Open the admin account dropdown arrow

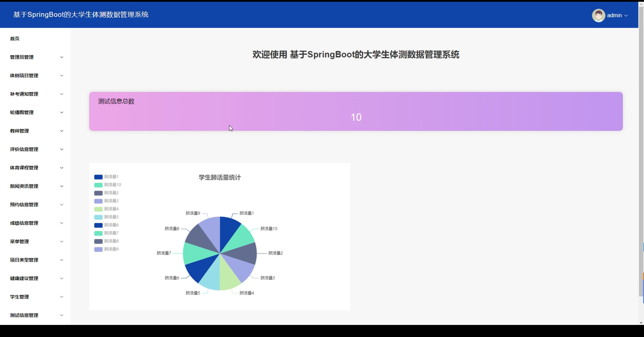click(626, 16)
